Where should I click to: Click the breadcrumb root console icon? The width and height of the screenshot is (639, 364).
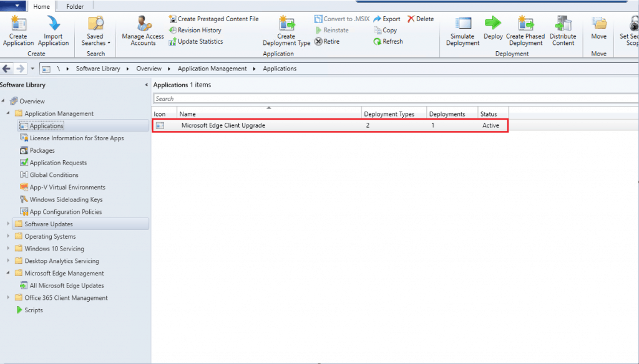[46, 69]
